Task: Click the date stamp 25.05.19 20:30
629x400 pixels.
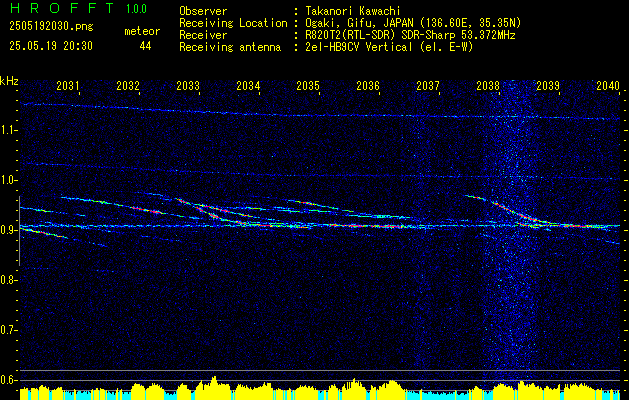Action: click(51, 46)
